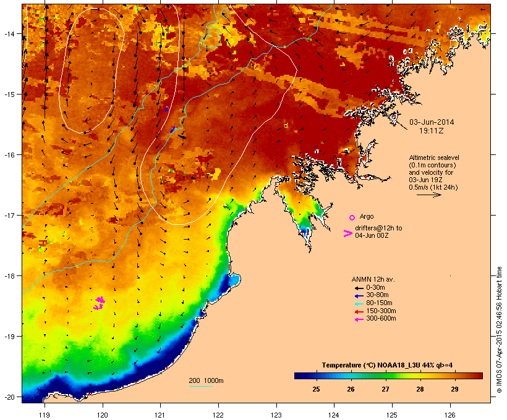The image size is (507, 420).
Task: Click the 'drifters@12h to' label
Action: (378, 228)
